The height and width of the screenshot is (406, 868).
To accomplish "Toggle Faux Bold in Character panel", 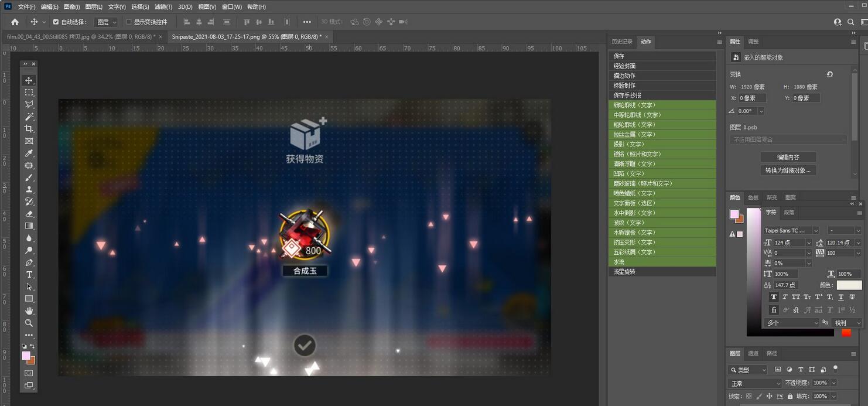I will click(x=774, y=297).
